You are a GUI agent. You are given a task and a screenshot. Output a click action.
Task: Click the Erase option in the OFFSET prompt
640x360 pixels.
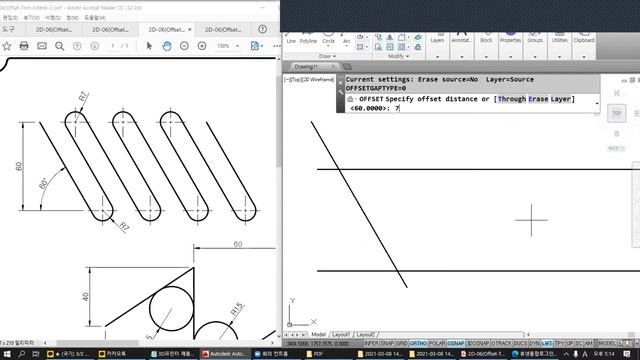(x=538, y=99)
